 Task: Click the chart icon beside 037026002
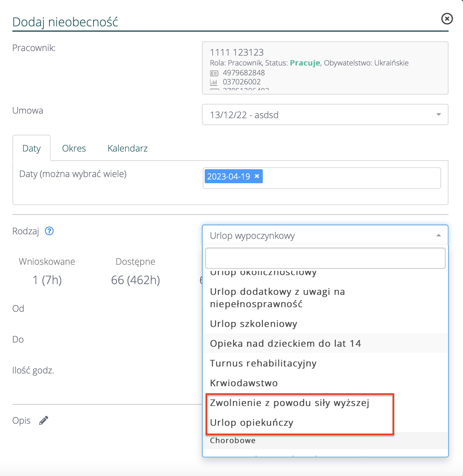click(x=214, y=82)
